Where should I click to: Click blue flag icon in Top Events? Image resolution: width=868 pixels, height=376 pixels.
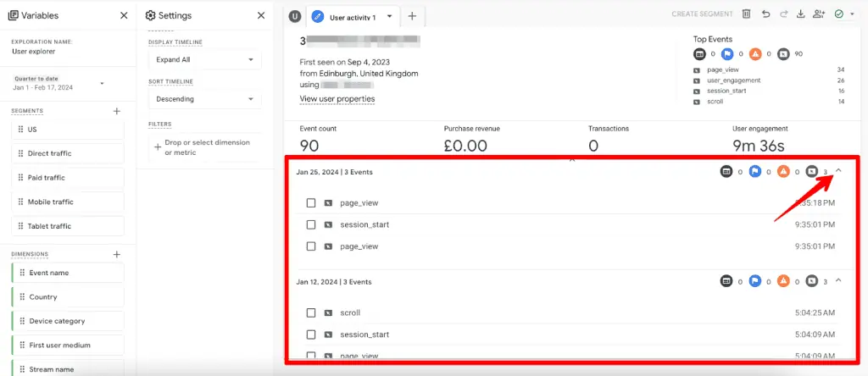click(727, 54)
